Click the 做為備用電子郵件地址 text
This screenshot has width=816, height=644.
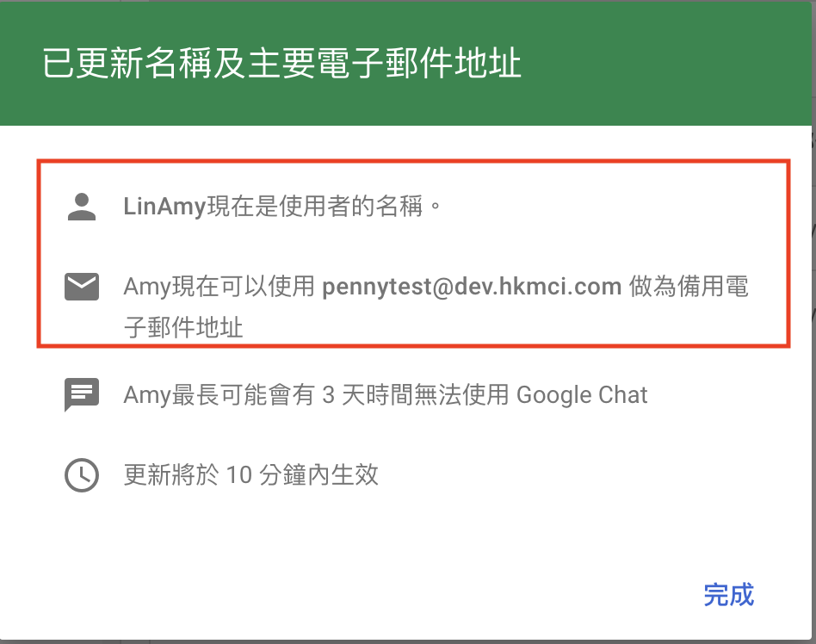tap(436, 307)
